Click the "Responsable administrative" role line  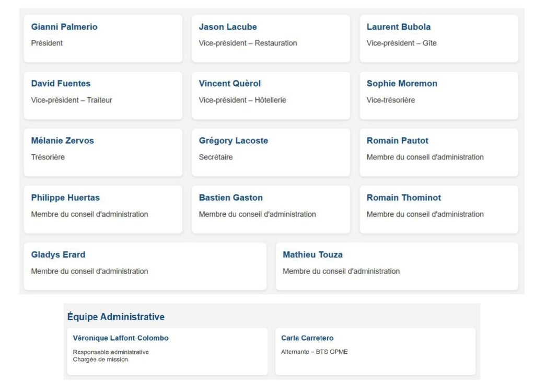point(111,352)
